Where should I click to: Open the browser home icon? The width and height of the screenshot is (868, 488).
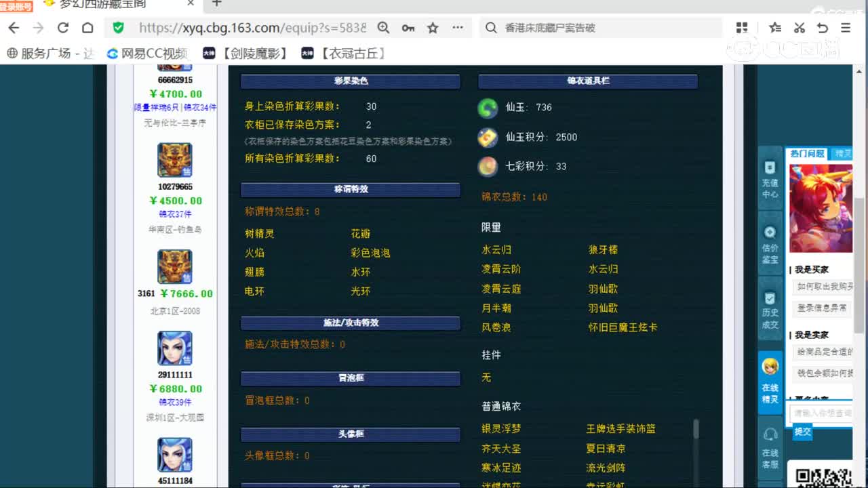click(89, 28)
